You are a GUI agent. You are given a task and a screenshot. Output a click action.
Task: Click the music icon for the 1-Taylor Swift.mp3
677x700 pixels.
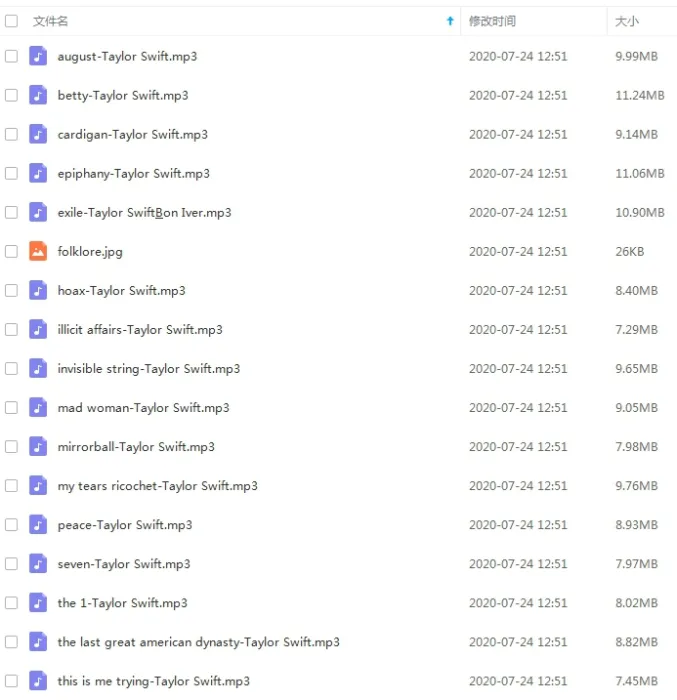pyautogui.click(x=38, y=603)
